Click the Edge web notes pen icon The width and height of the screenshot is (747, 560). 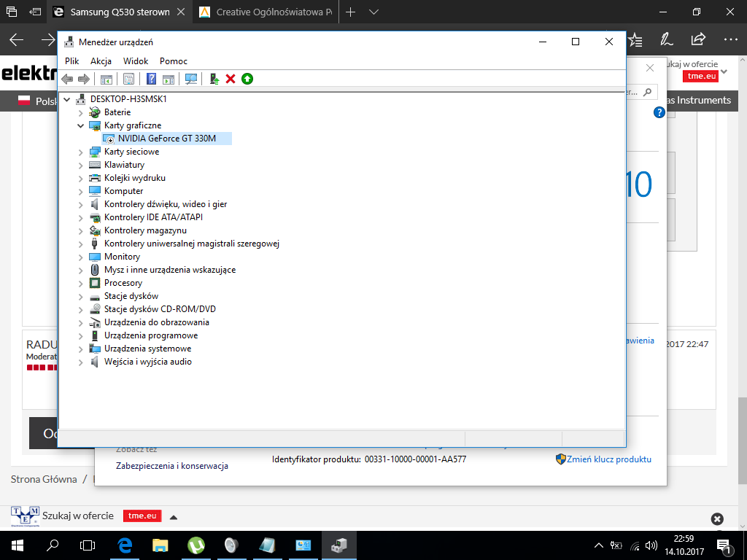[x=667, y=39]
